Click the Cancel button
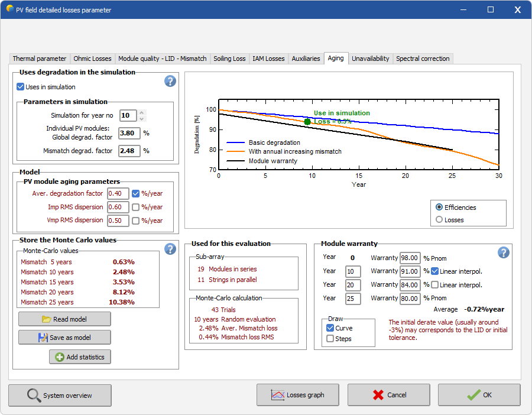Viewport: 532px width, 415px height. tap(389, 395)
